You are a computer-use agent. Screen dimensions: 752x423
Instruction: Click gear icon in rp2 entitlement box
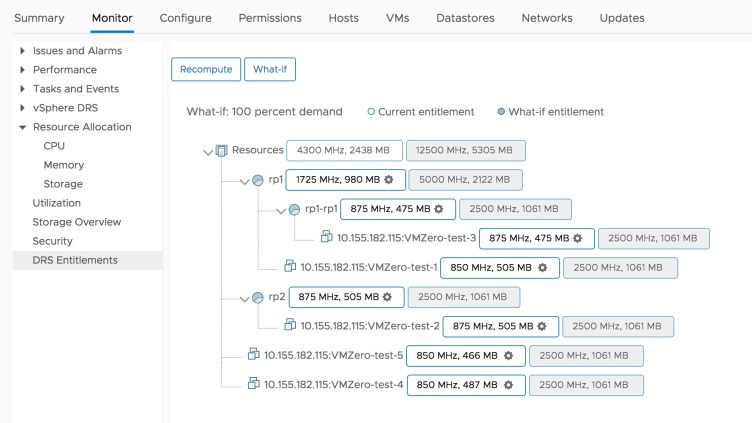(388, 297)
